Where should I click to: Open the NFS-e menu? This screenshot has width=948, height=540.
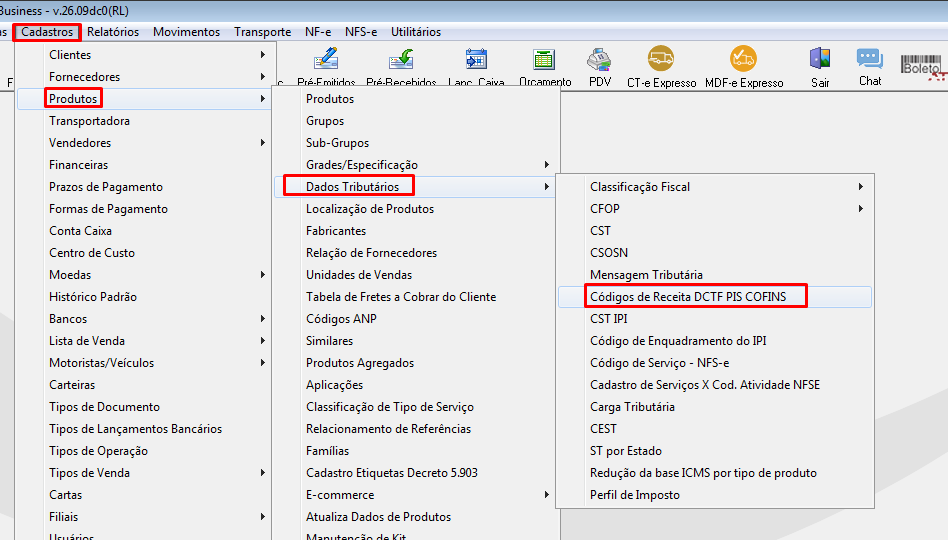pyautogui.click(x=361, y=31)
